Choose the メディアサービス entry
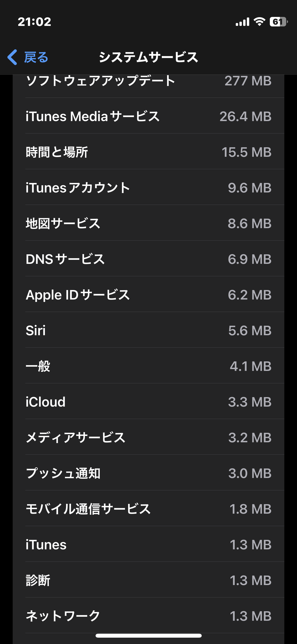Image resolution: width=297 pixels, height=644 pixels. pos(148,438)
